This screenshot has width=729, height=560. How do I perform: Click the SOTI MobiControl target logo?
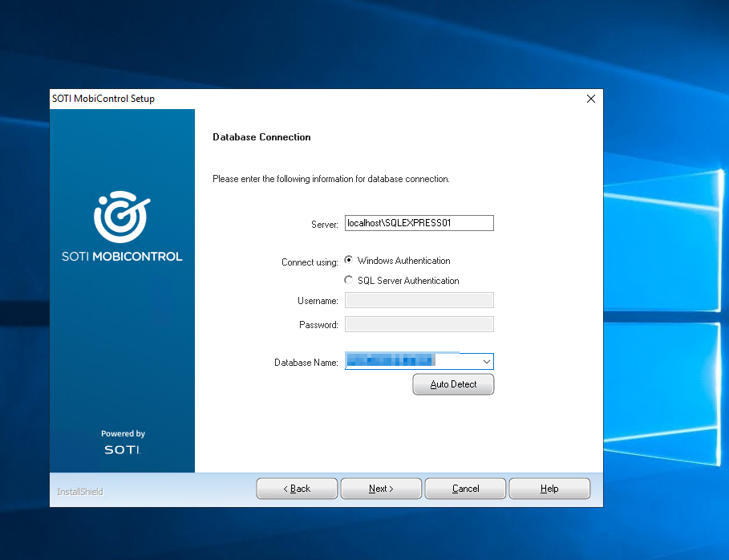pos(122,216)
